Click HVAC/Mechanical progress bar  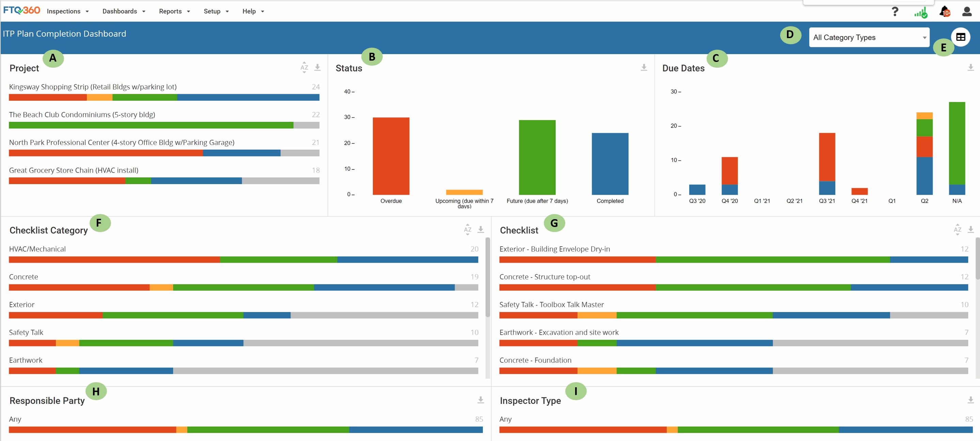(243, 260)
